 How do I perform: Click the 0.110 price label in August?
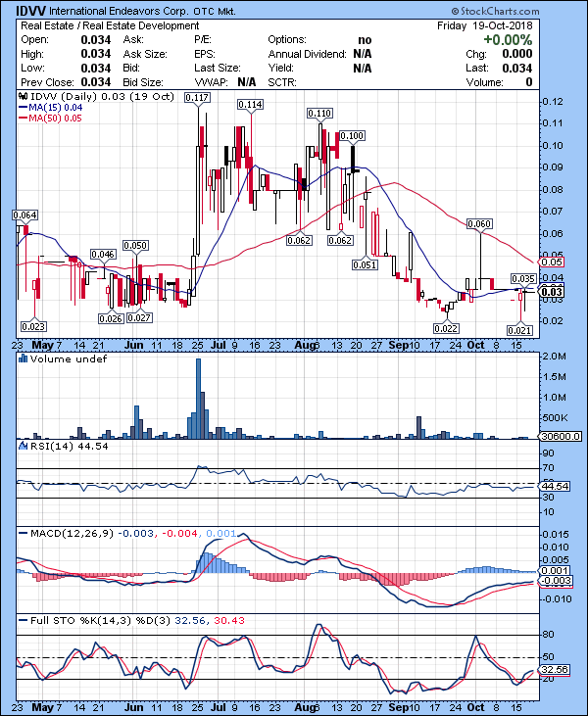click(x=319, y=114)
